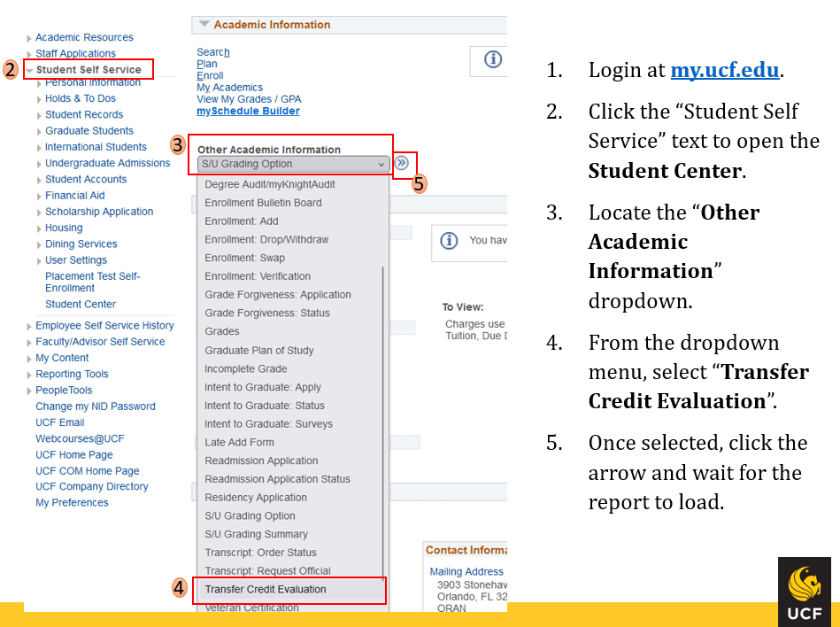Click Change my NID Password link

(96, 406)
